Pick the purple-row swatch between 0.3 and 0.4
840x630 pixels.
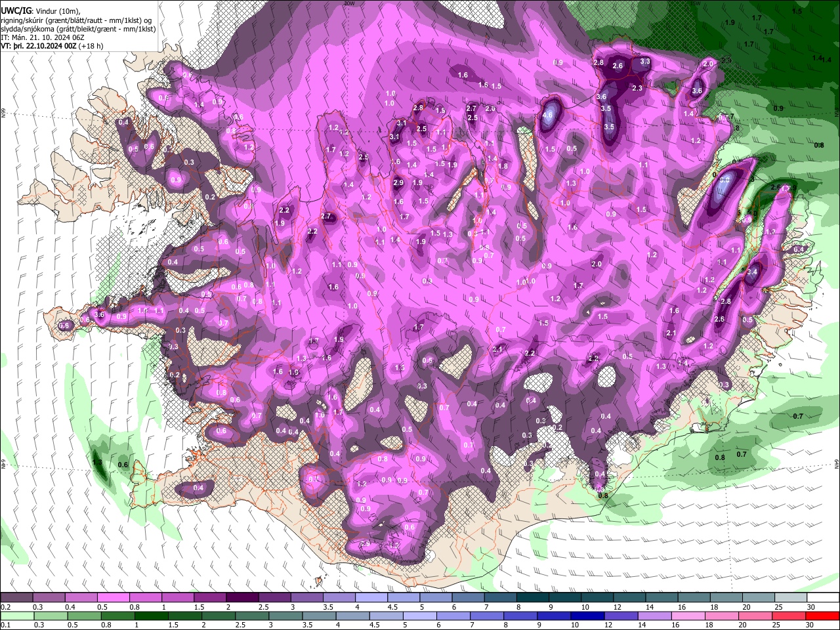pos(49,598)
